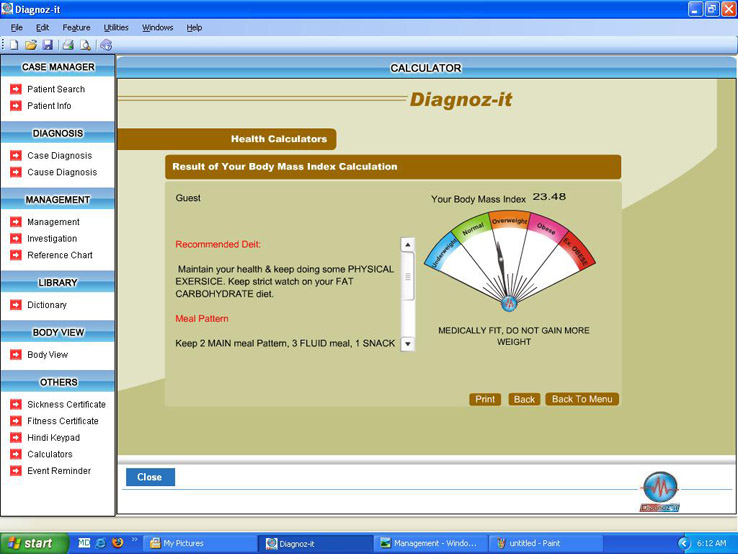Open the Calculators link
The image size is (738, 554).
click(x=49, y=454)
